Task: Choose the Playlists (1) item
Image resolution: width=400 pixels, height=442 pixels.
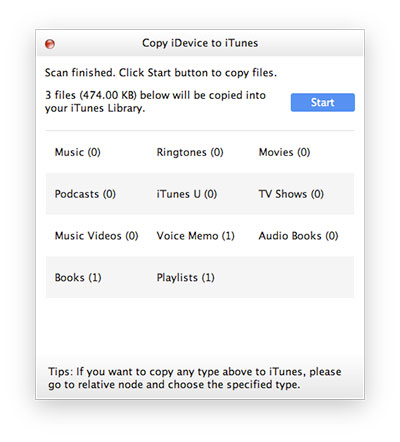Action: tap(186, 278)
